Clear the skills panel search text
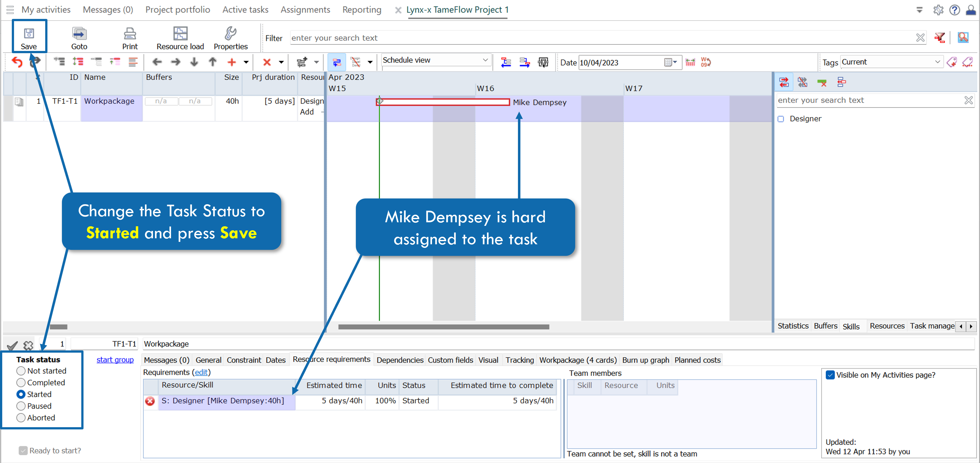The image size is (980, 463). point(969,100)
